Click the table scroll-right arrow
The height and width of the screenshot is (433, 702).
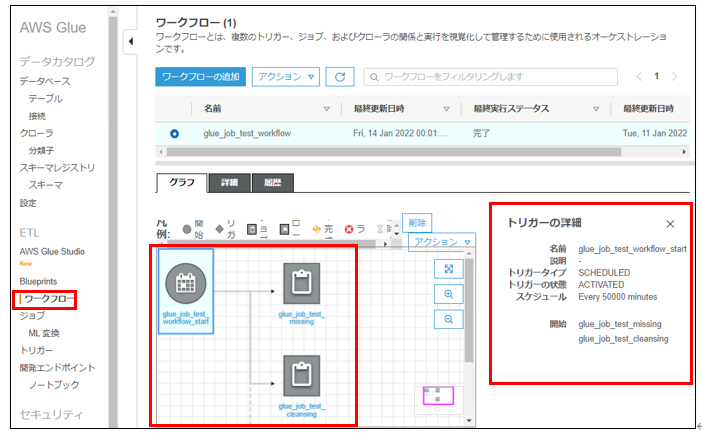pyautogui.click(x=684, y=152)
